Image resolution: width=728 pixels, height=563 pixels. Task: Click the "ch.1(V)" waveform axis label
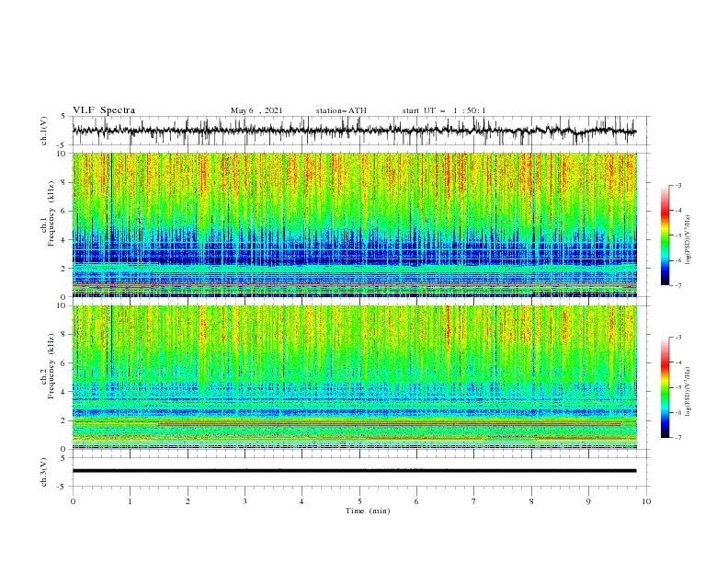coord(44,131)
